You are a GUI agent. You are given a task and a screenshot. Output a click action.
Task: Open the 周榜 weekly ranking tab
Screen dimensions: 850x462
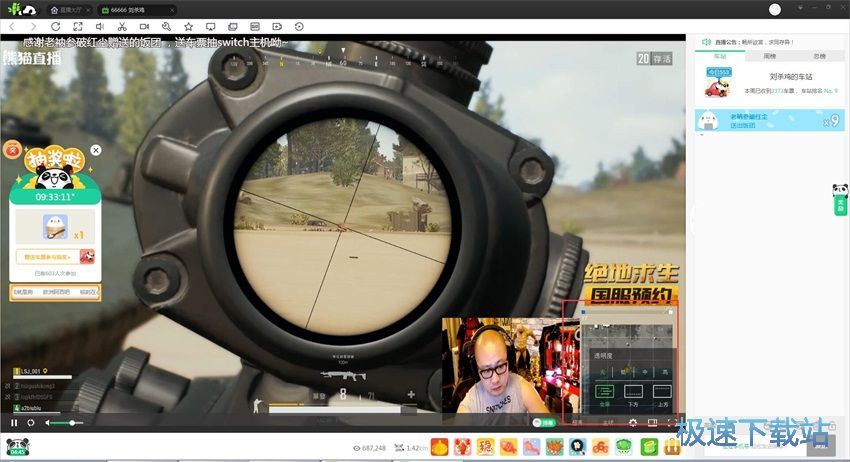coord(770,56)
